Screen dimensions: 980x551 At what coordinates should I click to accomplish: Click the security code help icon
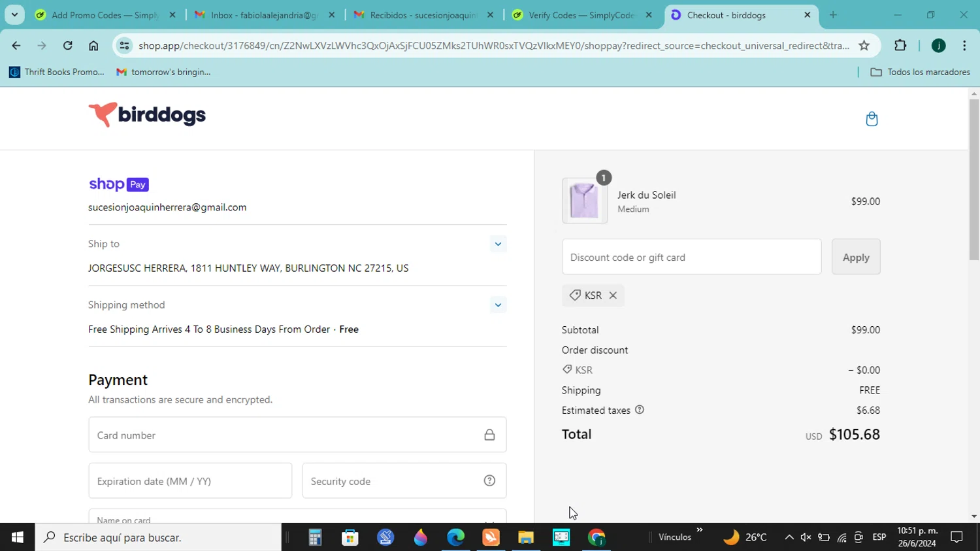(x=489, y=480)
